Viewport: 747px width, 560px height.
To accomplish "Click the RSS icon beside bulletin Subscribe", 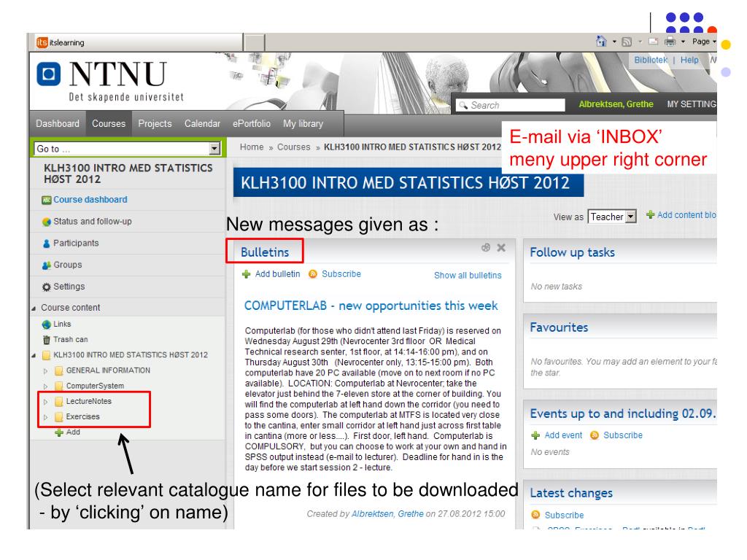I will click(313, 274).
